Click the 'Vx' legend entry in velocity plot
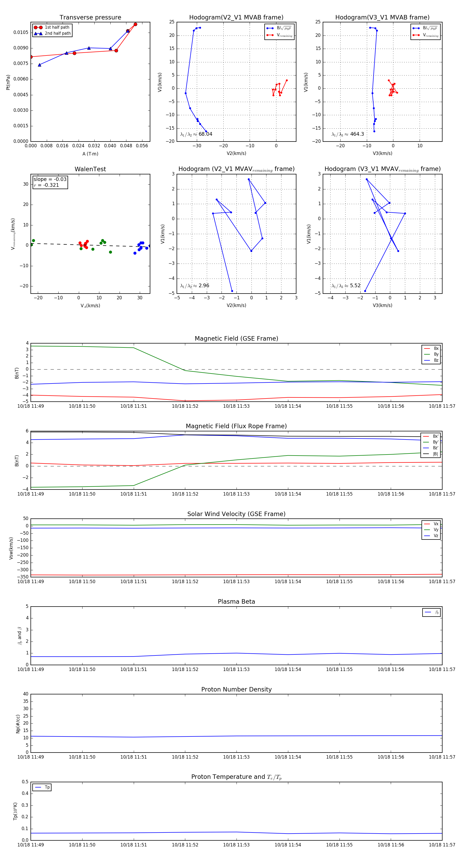Screen dimensions: 473x868 [431, 524]
